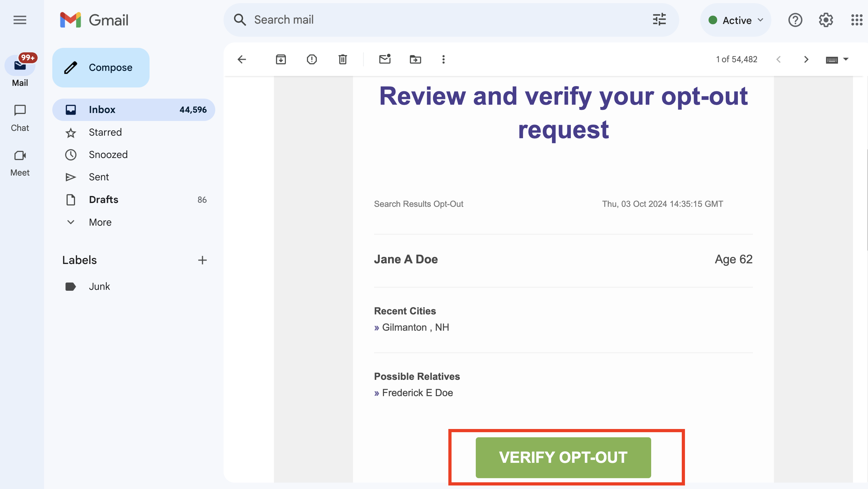Screen dimensions: 868x489
Task: Move email to folder icon
Action: pos(415,59)
